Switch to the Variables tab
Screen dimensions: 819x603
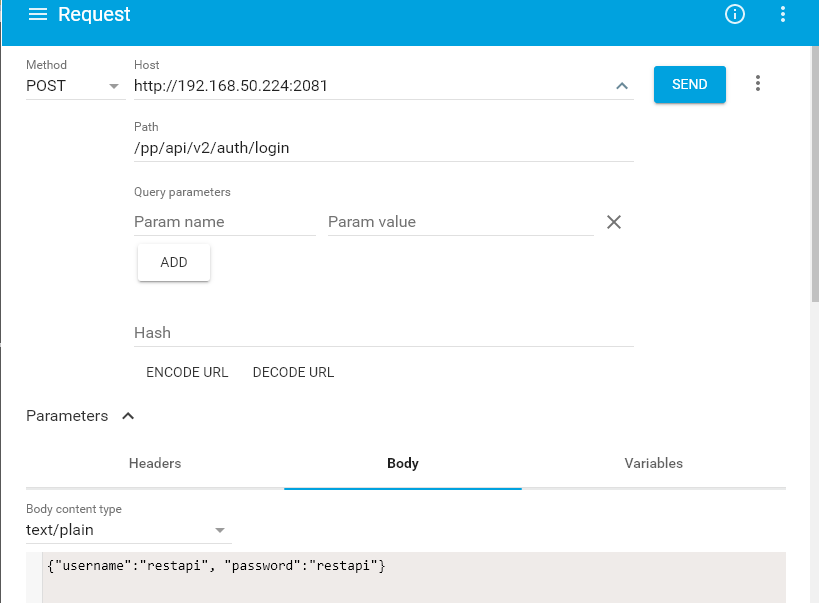coord(653,463)
